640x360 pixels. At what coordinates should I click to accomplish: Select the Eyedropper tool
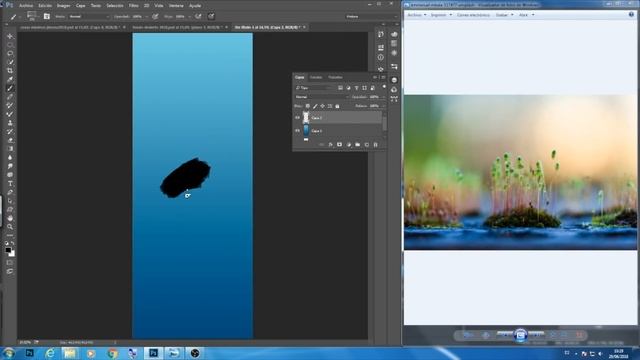click(10, 80)
